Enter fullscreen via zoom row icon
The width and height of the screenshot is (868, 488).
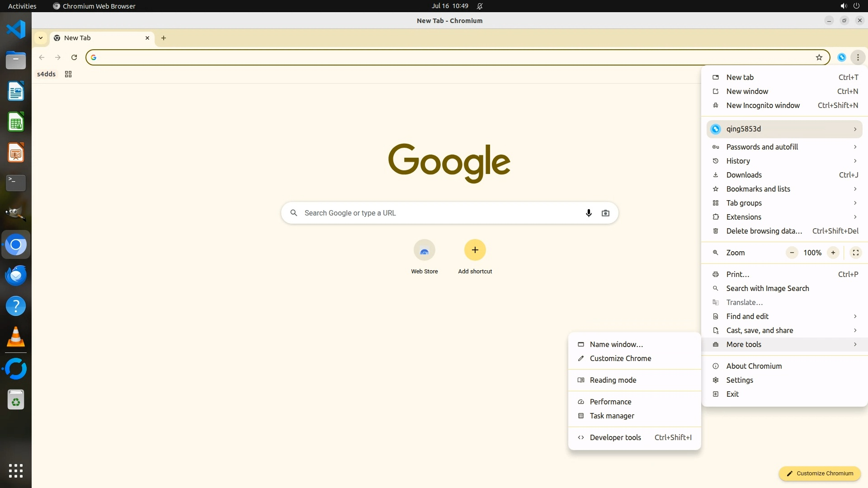tap(855, 253)
